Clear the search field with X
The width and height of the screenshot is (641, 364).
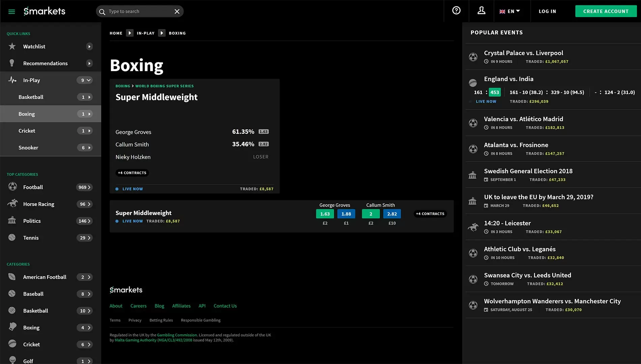(x=177, y=11)
